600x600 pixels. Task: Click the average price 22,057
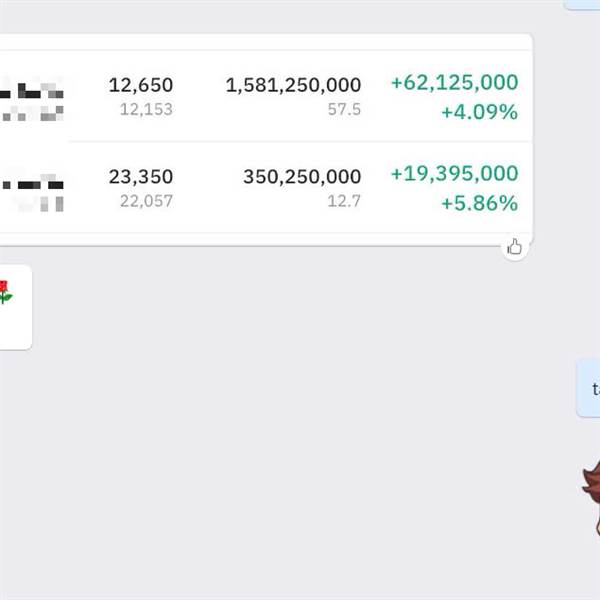click(146, 201)
